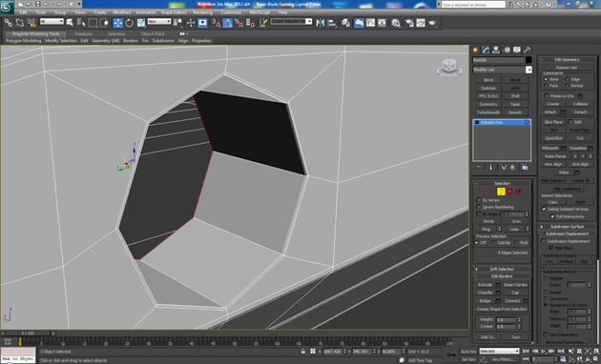Open the Customize menu
Viewport: 601px width, 364px height.
pos(232,12)
